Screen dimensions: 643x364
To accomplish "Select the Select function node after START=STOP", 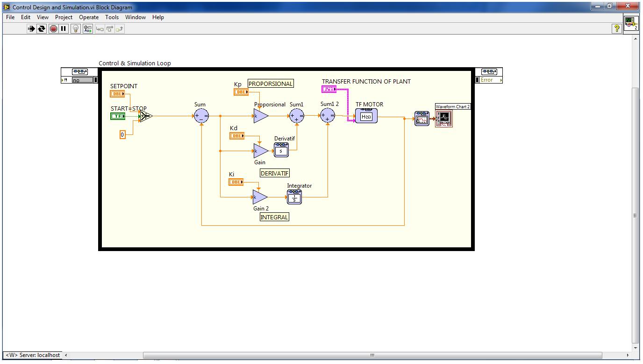I will pos(145,116).
